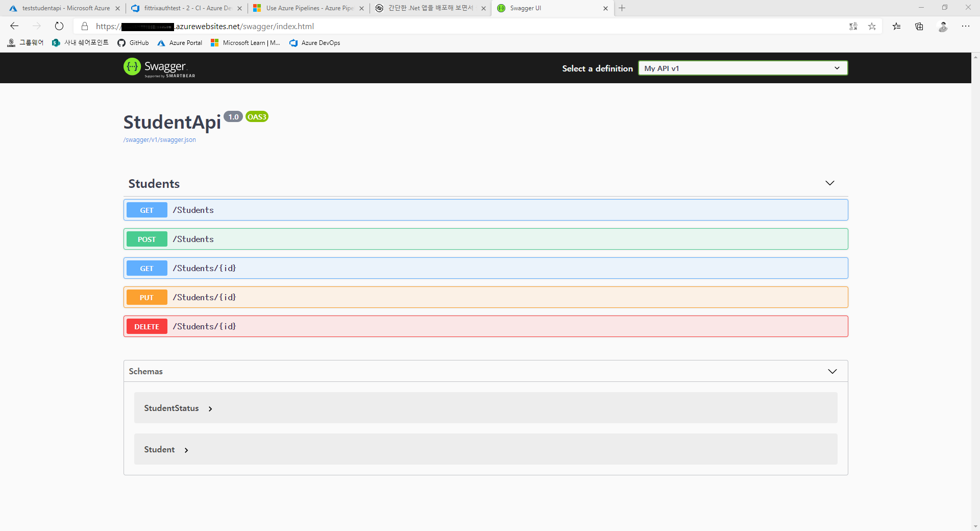This screenshot has width=980, height=531.
Task: Expand the POST /Students operation
Action: (x=485, y=239)
